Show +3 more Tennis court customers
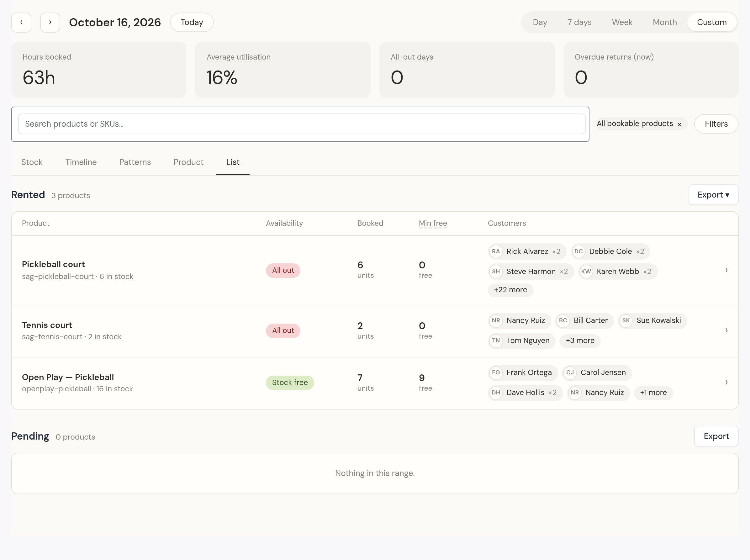Viewport: 750px width, 560px height. [580, 341]
